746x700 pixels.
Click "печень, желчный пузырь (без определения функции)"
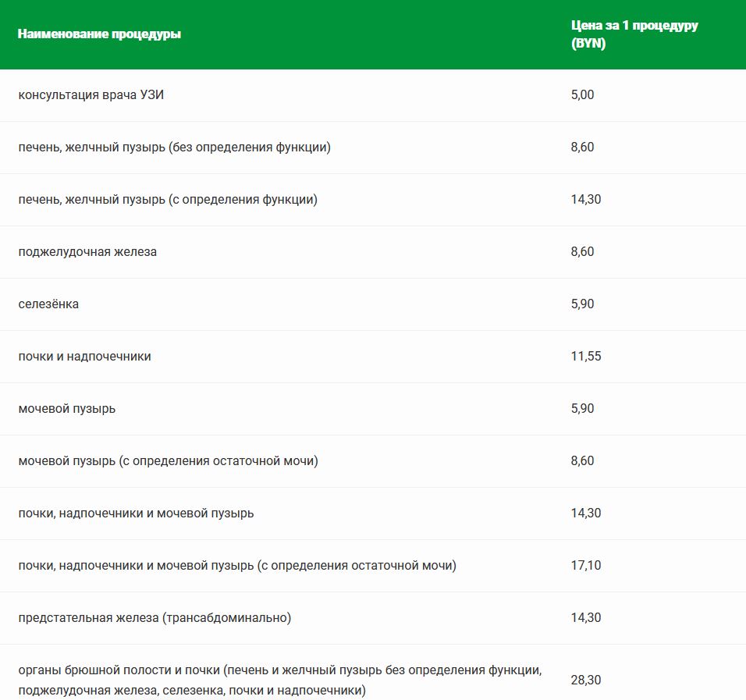174,147
